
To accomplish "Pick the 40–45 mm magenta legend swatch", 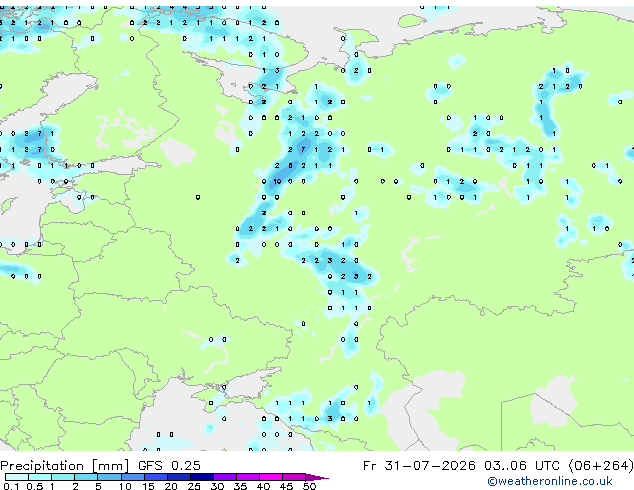I will 271,477.
